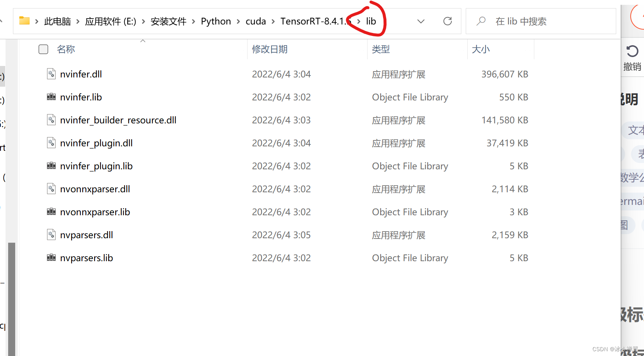Click the nvinfer_plugin.lib library icon

coord(51,166)
